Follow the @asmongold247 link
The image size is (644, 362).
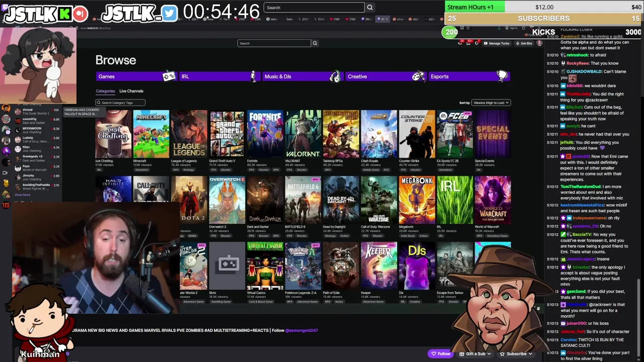point(302,330)
